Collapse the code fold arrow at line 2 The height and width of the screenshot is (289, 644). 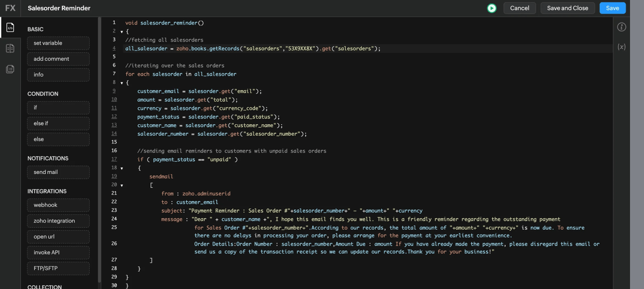click(121, 32)
